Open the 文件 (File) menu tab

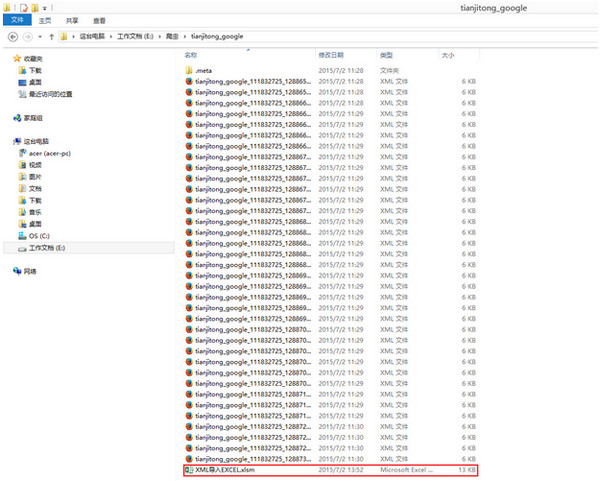tap(14, 20)
